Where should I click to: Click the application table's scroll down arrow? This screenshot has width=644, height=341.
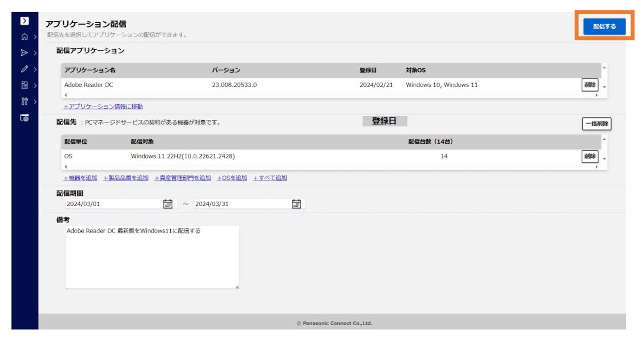[604, 87]
